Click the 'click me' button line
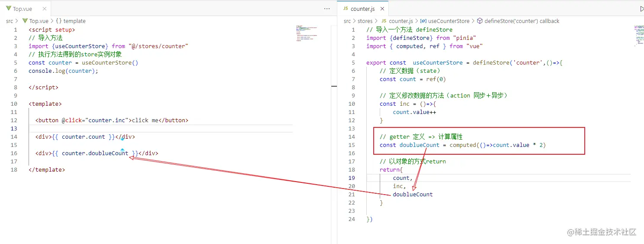Image resolution: width=644 pixels, height=244 pixels. pos(112,120)
